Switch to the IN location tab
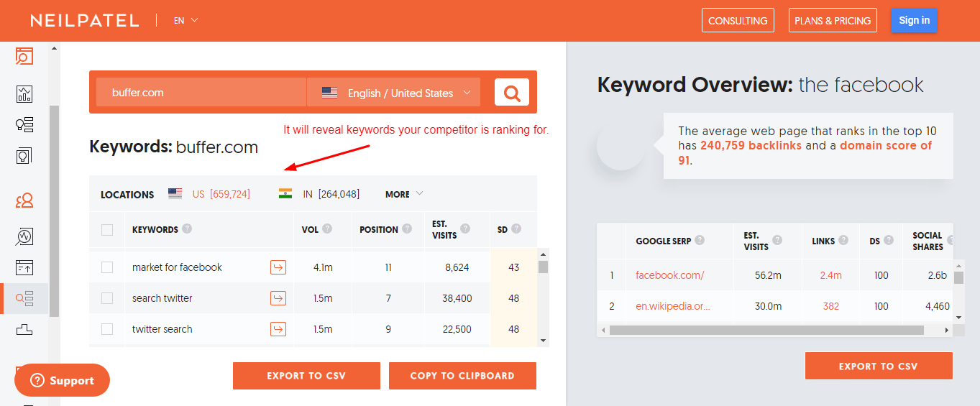The width and height of the screenshot is (980, 406). coord(319,194)
